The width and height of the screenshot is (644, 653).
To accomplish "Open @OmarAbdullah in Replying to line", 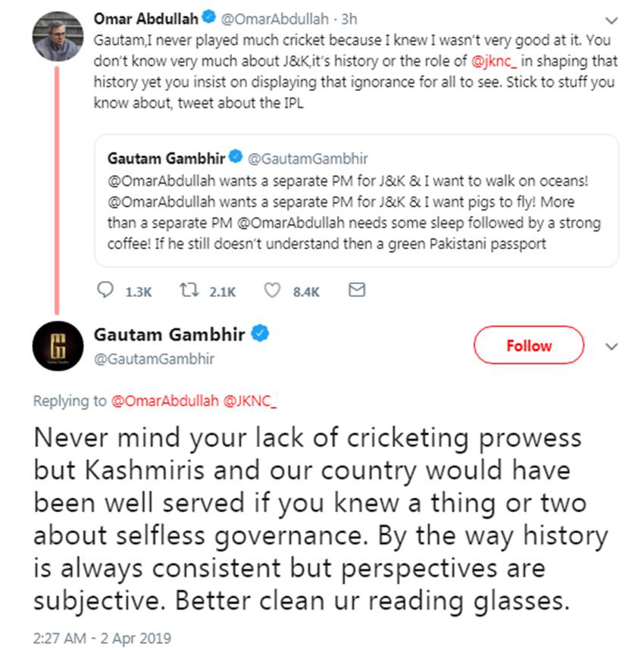I will 164,401.
